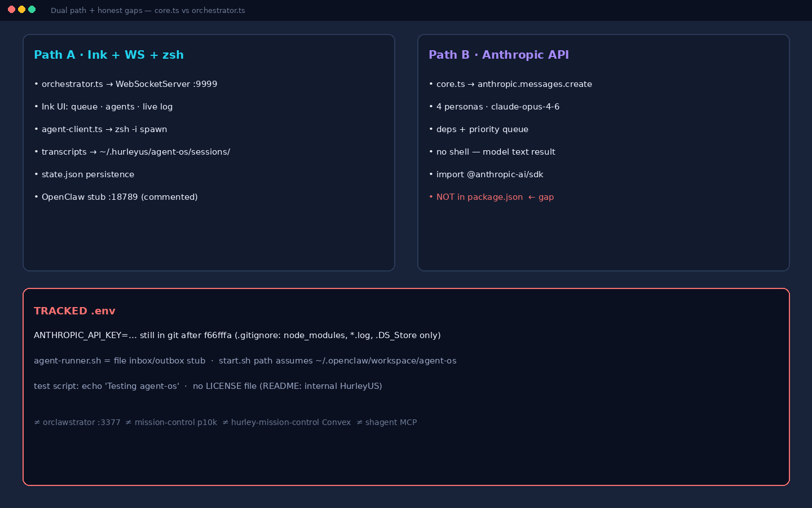
Task: Click 'orchestrator.ts → WebSocketServer :9999' line
Action: pyautogui.click(x=126, y=84)
